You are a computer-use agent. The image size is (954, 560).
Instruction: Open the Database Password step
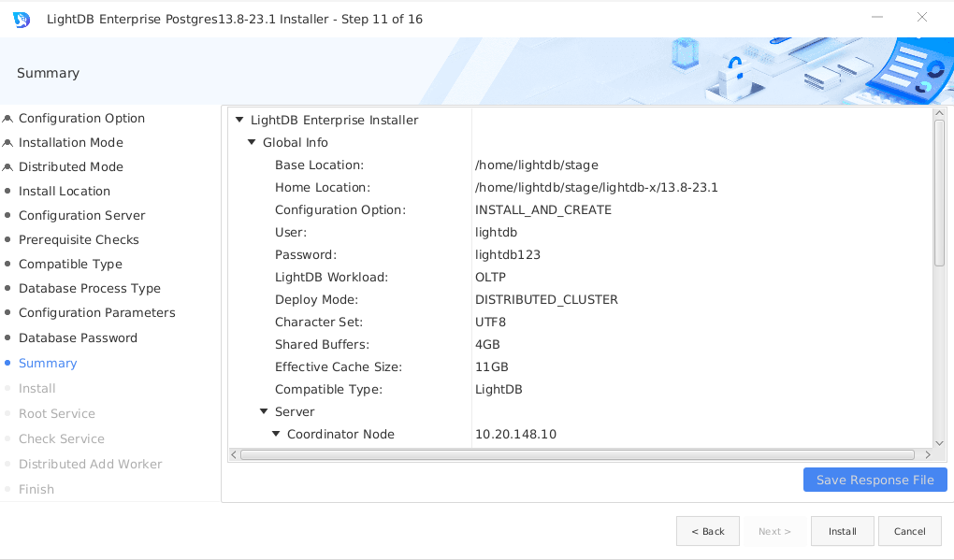[78, 337]
